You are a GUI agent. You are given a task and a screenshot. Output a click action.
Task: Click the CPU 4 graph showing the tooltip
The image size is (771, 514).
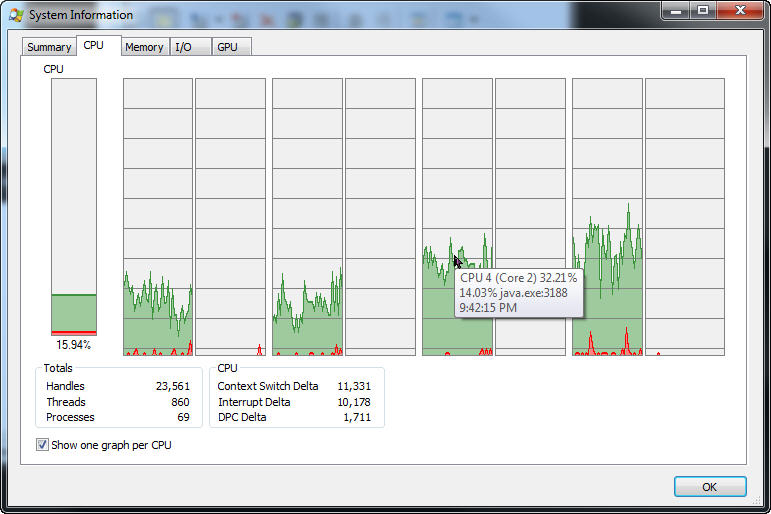click(x=457, y=200)
